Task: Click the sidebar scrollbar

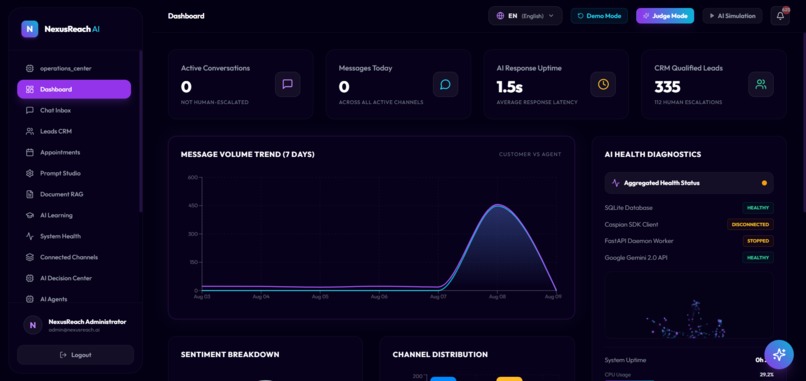Action: click(141, 131)
